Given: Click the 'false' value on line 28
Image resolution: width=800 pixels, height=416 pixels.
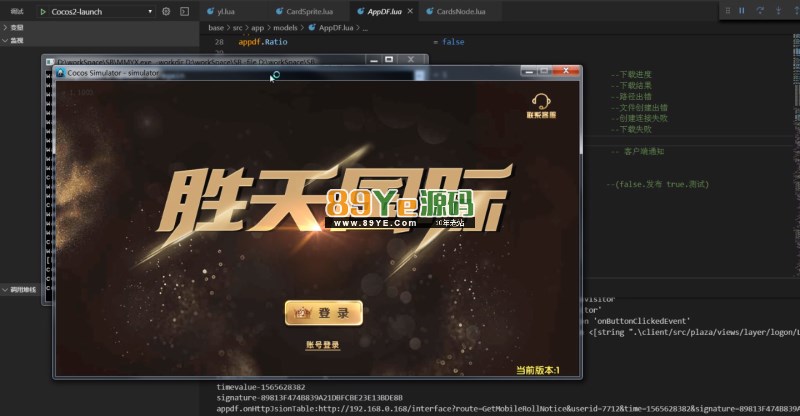Looking at the screenshot, I should pyautogui.click(x=453, y=42).
